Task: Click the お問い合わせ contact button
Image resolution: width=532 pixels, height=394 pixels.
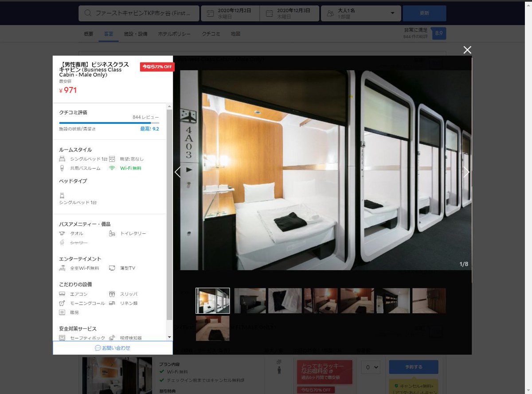Action: pyautogui.click(x=113, y=348)
